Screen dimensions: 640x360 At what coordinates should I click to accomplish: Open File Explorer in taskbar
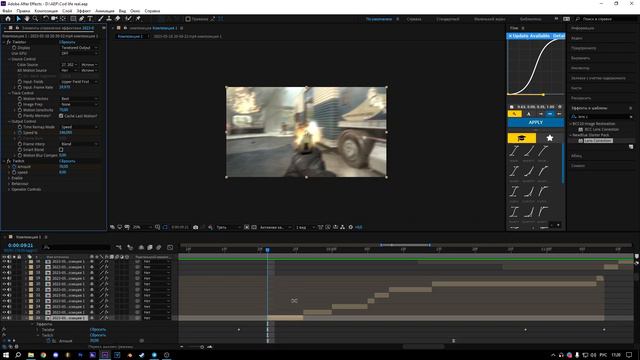click(31, 355)
